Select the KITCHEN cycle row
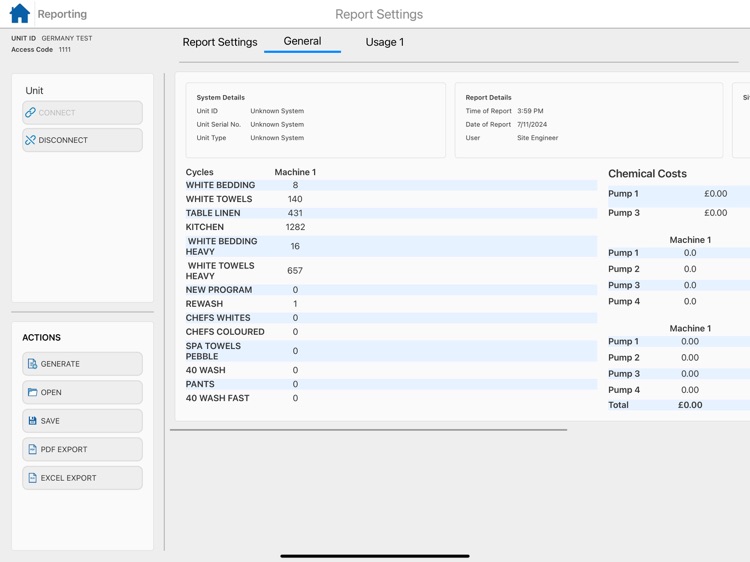This screenshot has width=750, height=562. pos(391,227)
